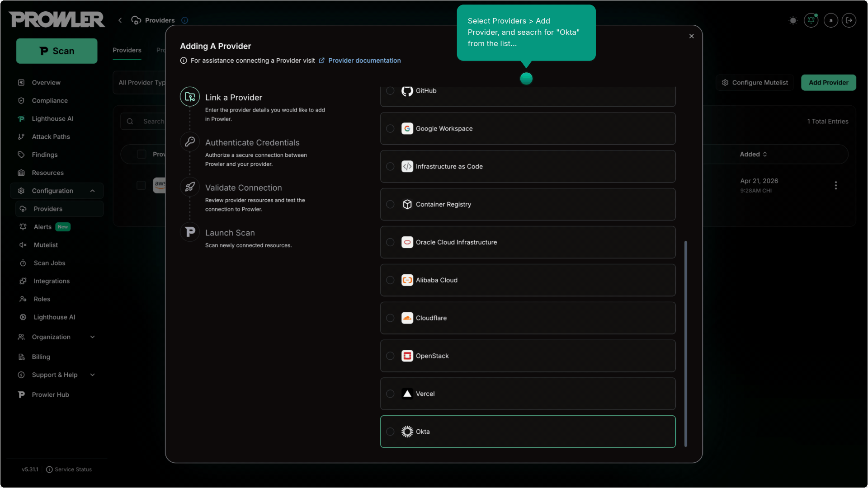The height and width of the screenshot is (488, 868).
Task: Collapse the Configuration section
Action: [x=57, y=191]
